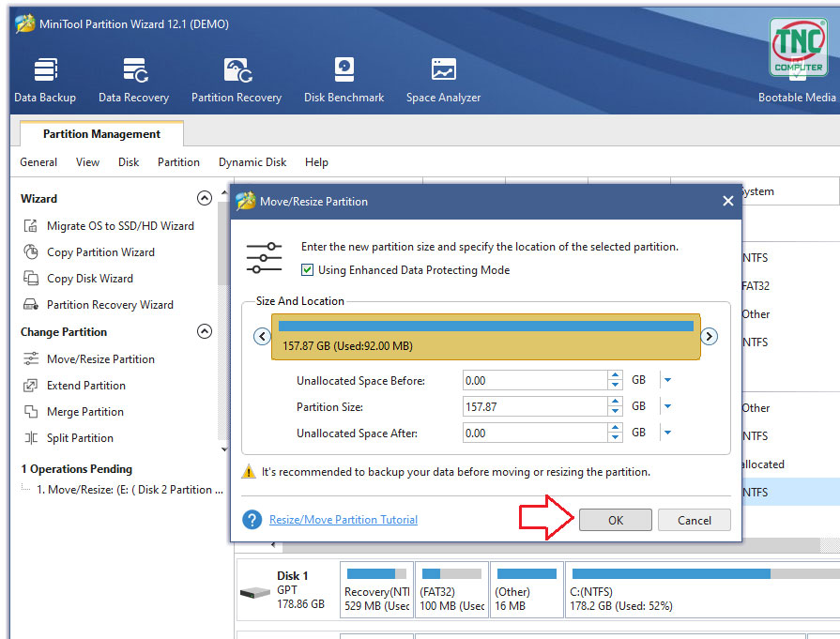Launch the Data Recovery tool
This screenshot has width=840, height=639.
(x=134, y=81)
